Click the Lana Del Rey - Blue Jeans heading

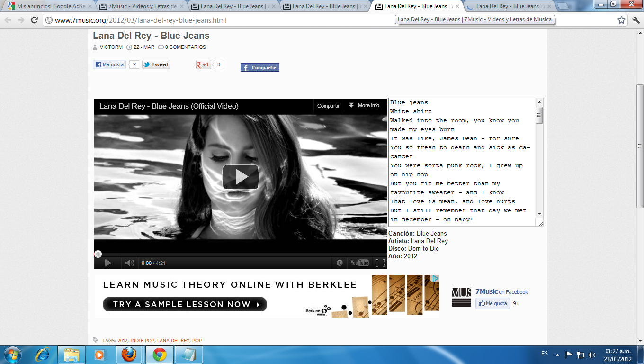click(x=151, y=36)
